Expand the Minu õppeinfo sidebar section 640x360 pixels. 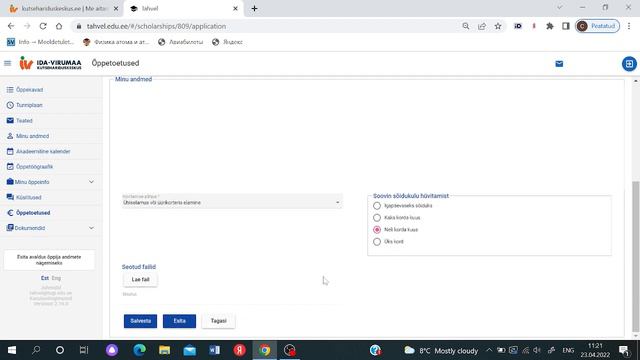[51, 182]
